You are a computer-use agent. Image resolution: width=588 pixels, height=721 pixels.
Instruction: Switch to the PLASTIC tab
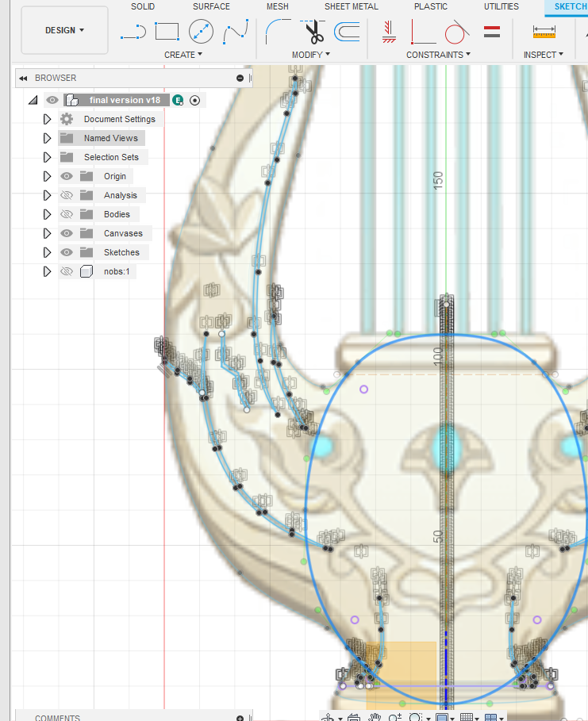[x=431, y=6]
